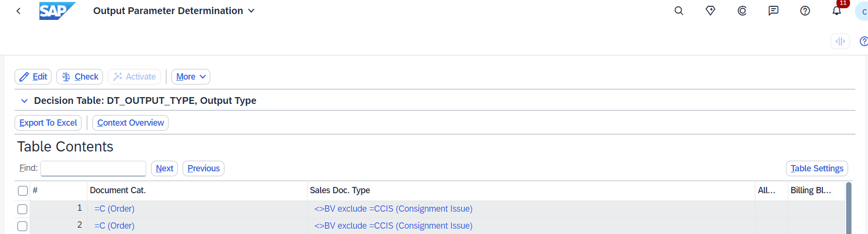Collapse the Decision Table DT_OUTPUT_TYPE section
The width and height of the screenshot is (868, 234).
click(24, 101)
